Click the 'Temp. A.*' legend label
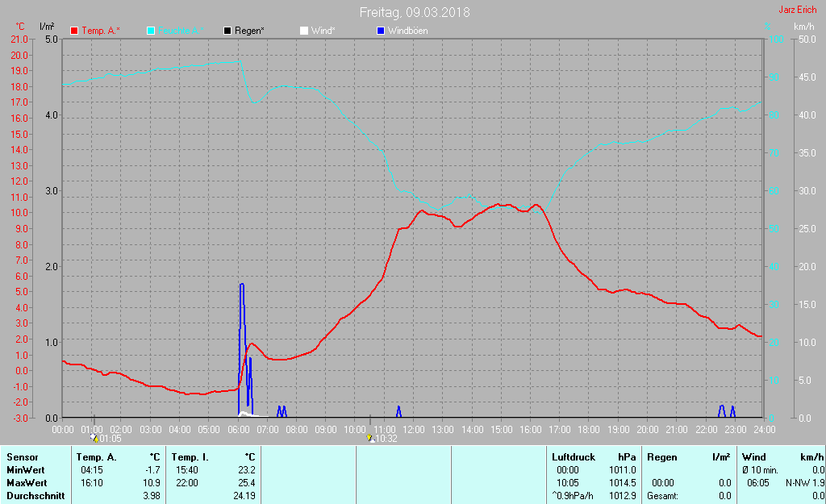 coord(101,31)
